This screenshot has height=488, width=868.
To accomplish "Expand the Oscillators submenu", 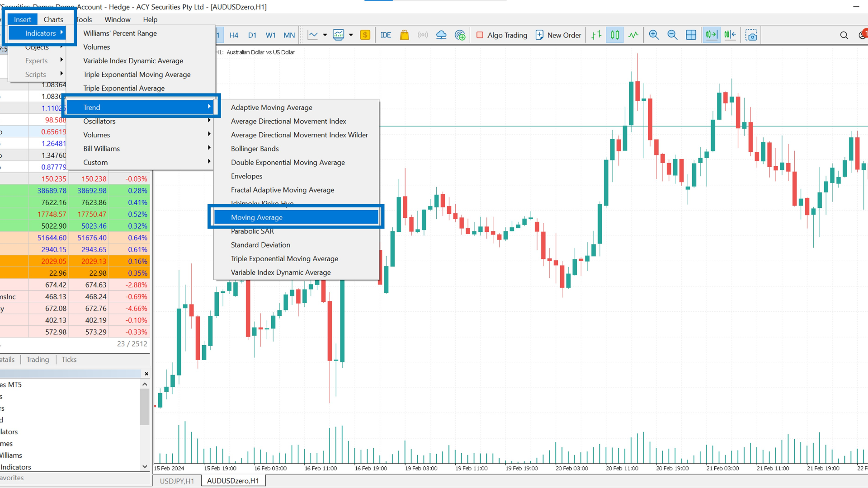I will pos(141,121).
